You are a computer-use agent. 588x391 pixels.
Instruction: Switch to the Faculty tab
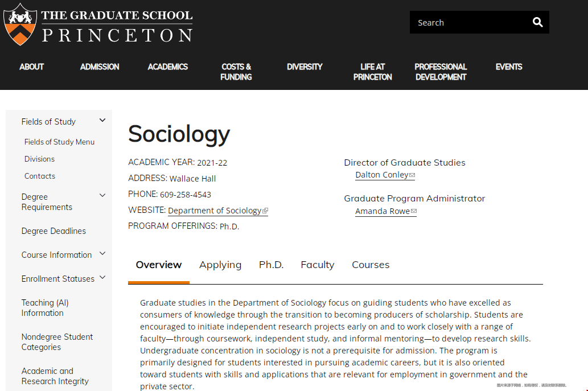tap(318, 265)
